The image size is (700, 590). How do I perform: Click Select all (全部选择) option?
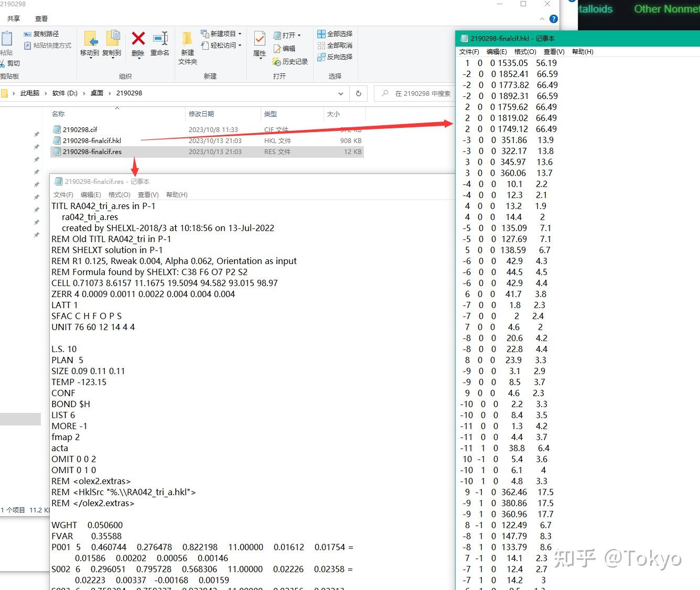coord(335,34)
